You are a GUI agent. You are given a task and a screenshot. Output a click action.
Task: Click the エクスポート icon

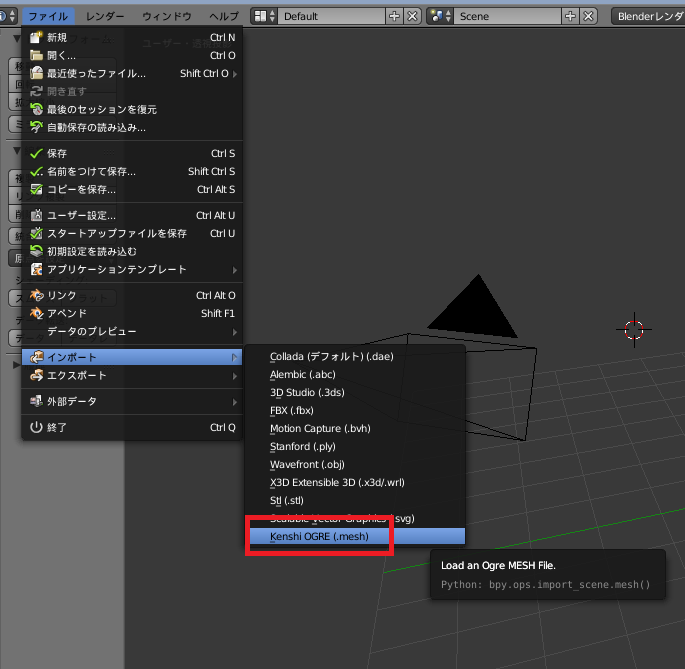(x=36, y=375)
